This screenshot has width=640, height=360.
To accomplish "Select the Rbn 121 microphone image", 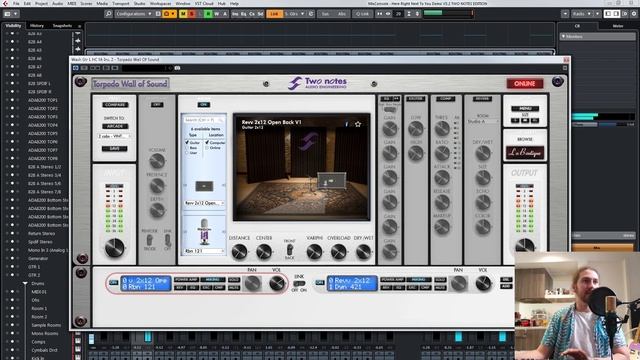I will pyautogui.click(x=204, y=231).
